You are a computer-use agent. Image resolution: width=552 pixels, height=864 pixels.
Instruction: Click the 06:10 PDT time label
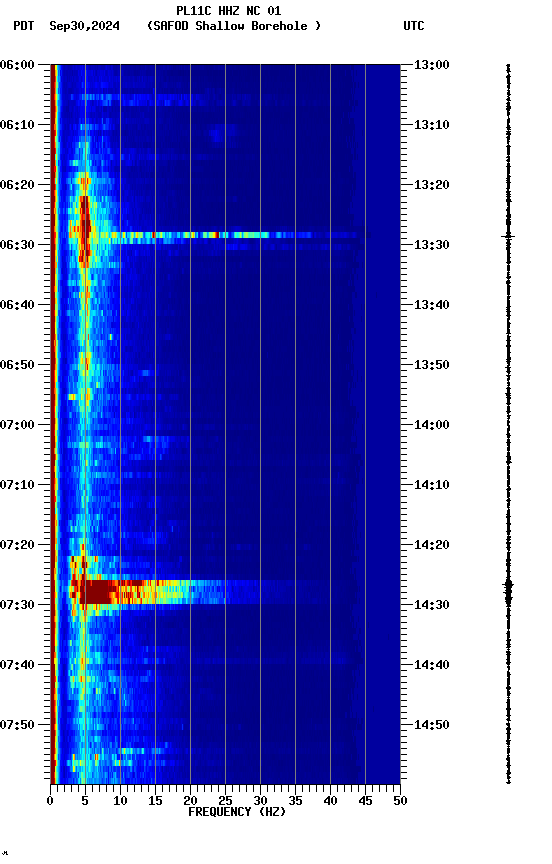click(17, 125)
